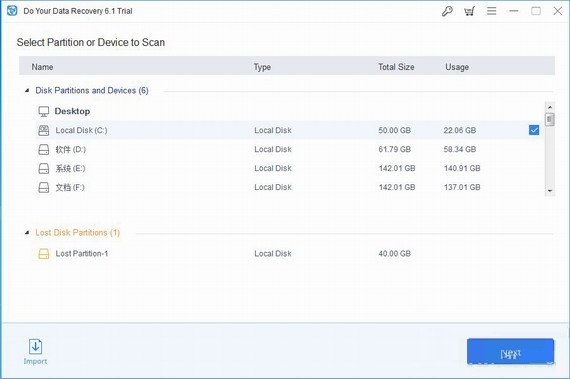This screenshot has width=570, height=379.
Task: Click the app logo in title bar
Action: click(x=12, y=11)
